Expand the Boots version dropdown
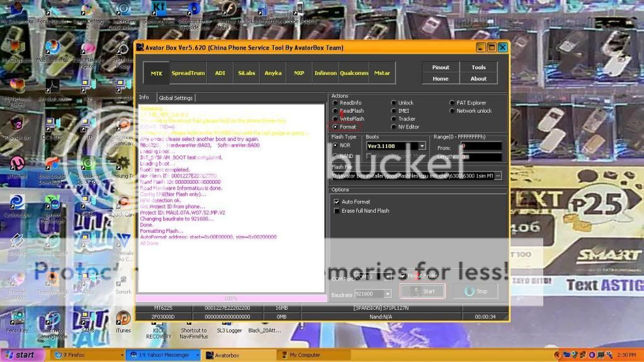The height and width of the screenshot is (362, 644). (x=422, y=146)
